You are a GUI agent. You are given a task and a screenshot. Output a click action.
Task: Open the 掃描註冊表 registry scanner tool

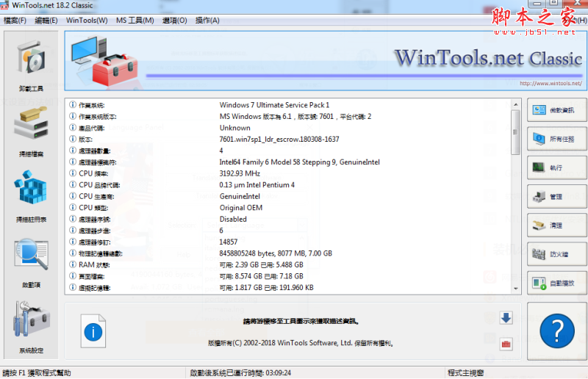31,196
